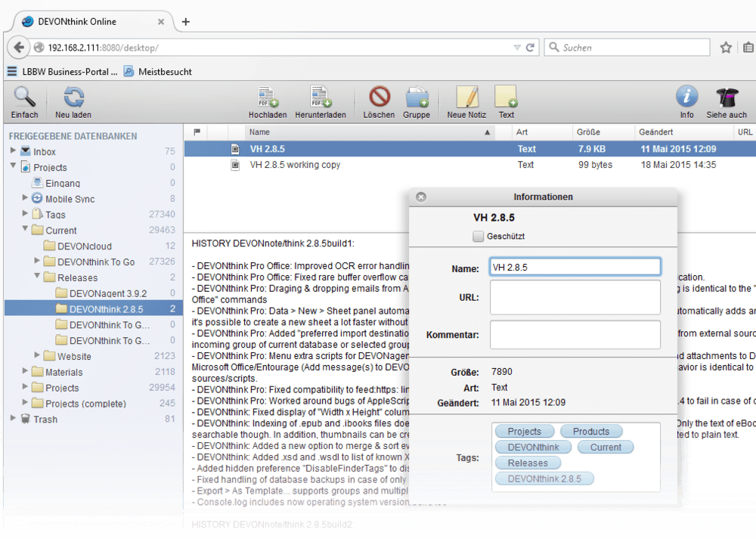Screen dimensions: 756x539
Task: Select the DEVONcloud folder
Action: pos(85,246)
